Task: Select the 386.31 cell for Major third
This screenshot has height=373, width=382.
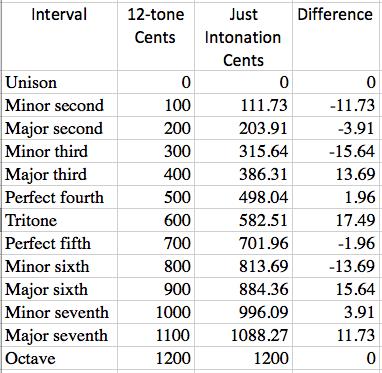Action: [x=243, y=174]
